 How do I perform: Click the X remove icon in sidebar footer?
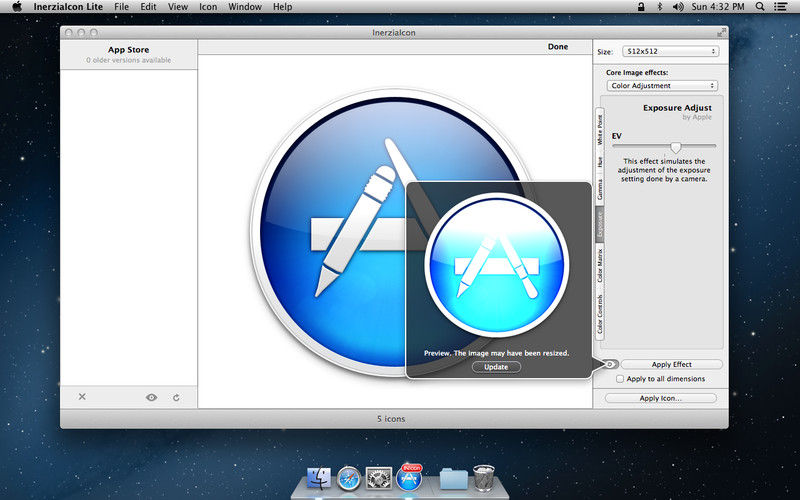point(82,396)
